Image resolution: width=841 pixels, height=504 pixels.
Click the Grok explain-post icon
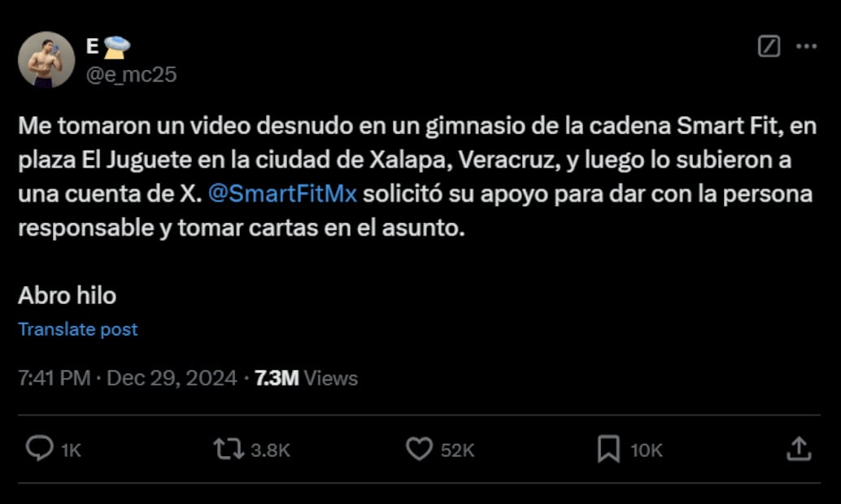(769, 46)
